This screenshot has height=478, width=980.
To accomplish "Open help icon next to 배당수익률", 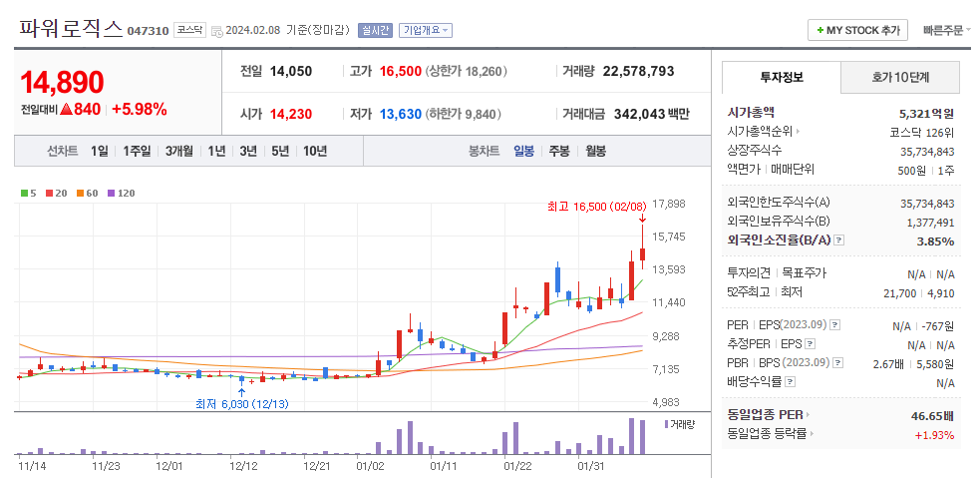I will pos(791,381).
